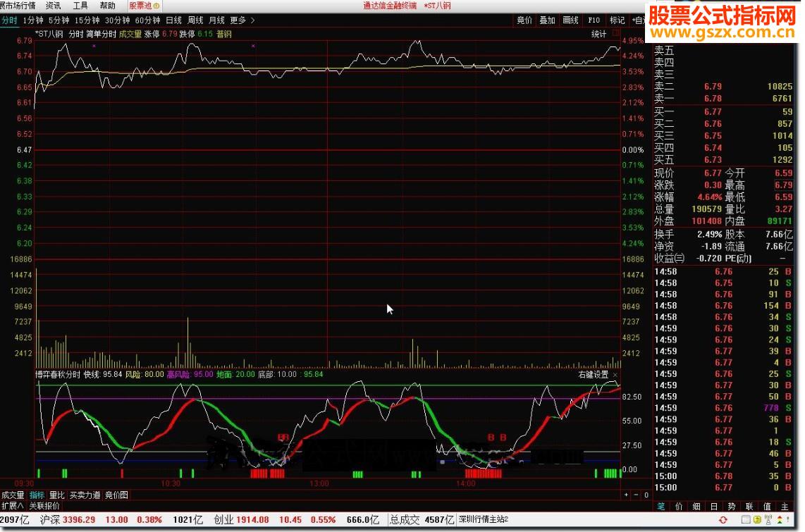Image resolution: width=805 pixels, height=532 pixels.
Task: Select the 量比 bottom tab
Action: pos(56,495)
